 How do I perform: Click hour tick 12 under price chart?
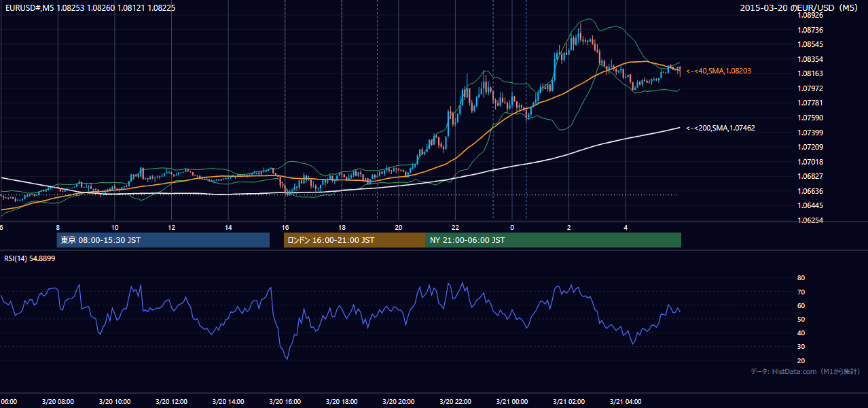click(172, 227)
